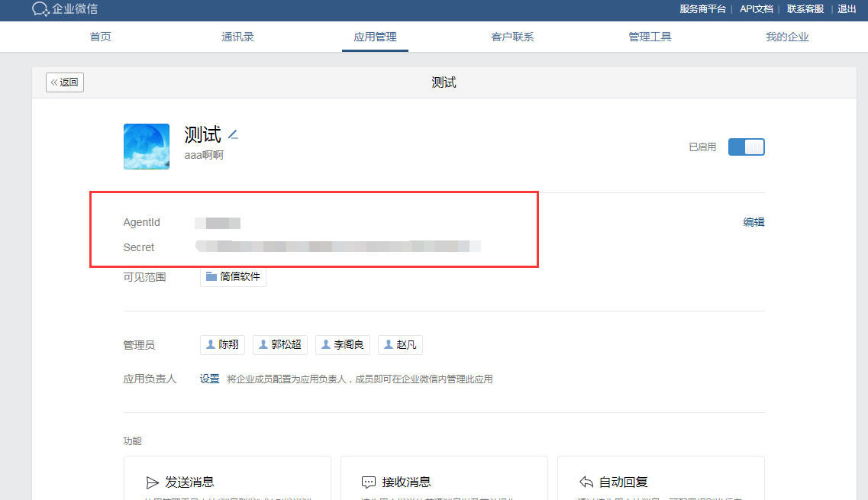Click the person icon in 郭松超 tag
Viewport: 868px width, 500px height.
click(x=263, y=344)
